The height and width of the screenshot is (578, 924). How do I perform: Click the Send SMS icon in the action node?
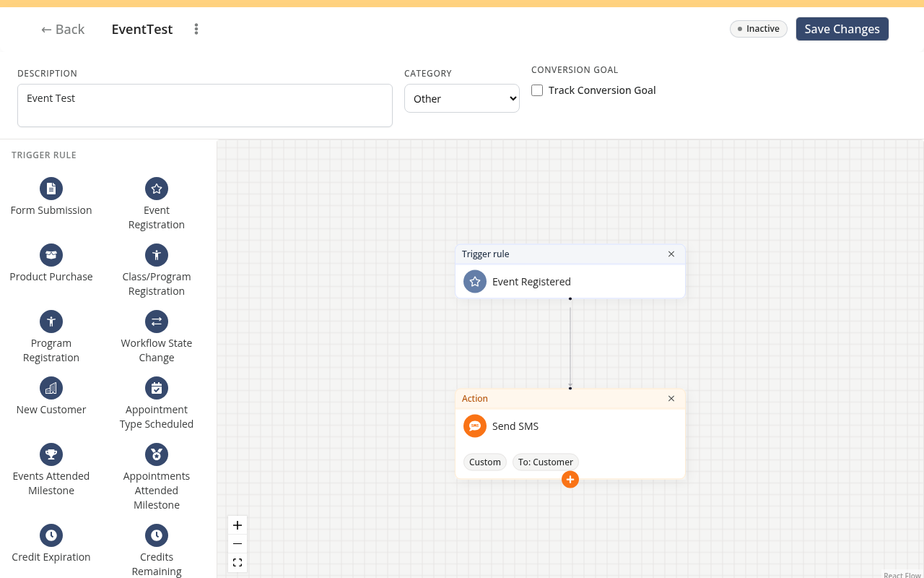[x=475, y=426]
